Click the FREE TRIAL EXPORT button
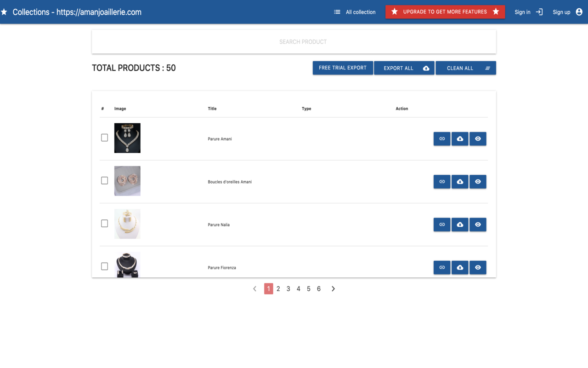The width and height of the screenshot is (588, 368). point(343,68)
